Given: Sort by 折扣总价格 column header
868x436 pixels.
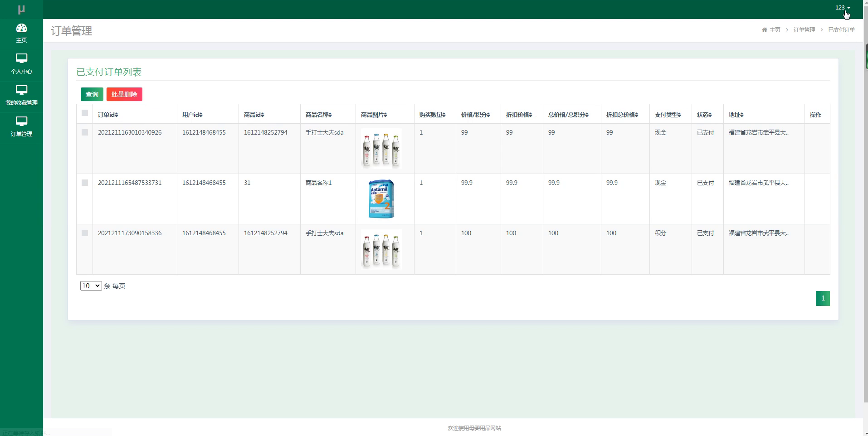Looking at the screenshot, I should [622, 115].
